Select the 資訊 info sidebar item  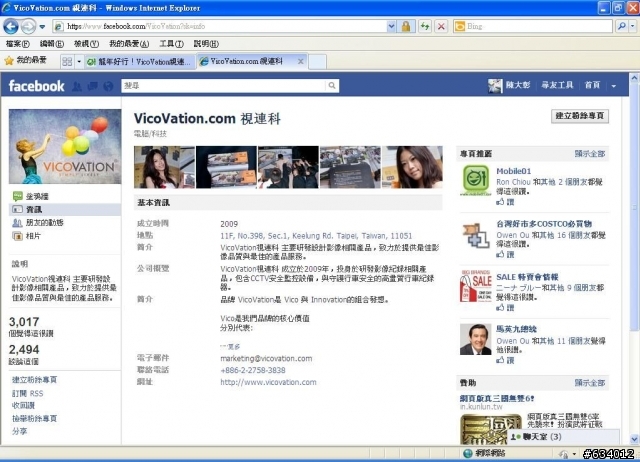(65, 209)
